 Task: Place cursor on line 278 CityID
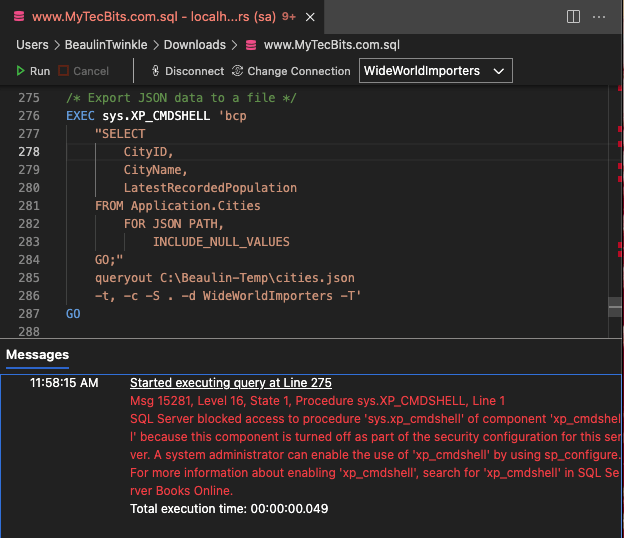click(148, 152)
